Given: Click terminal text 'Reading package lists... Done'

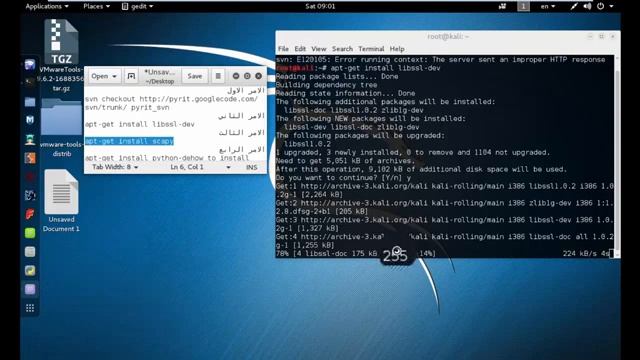Looking at the screenshot, I should click(337, 76).
